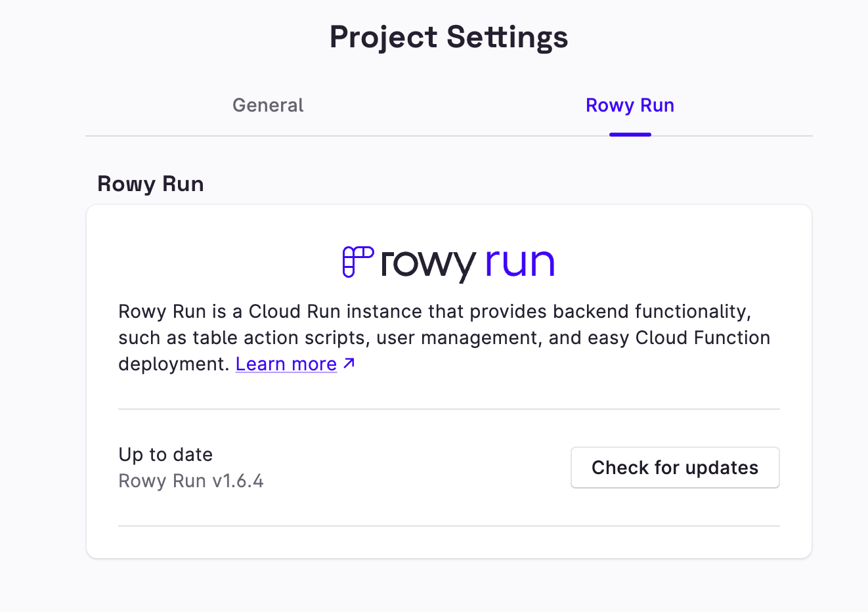Screen dimensions: 868x612
Task: Click the rowy run wordmark
Action: pos(467,265)
